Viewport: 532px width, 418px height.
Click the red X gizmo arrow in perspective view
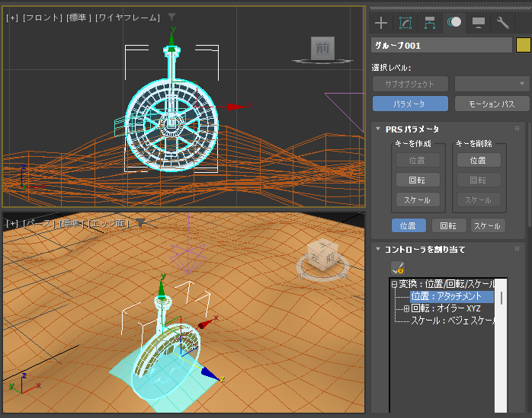206,324
